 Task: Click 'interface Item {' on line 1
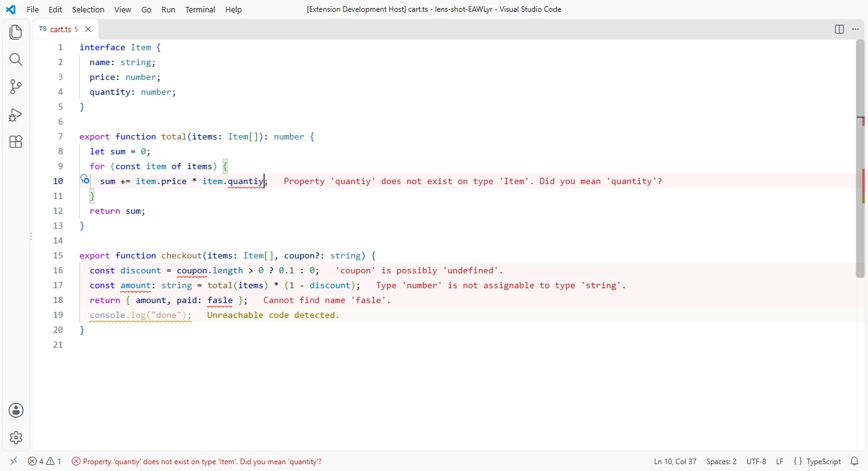pyautogui.click(x=120, y=47)
